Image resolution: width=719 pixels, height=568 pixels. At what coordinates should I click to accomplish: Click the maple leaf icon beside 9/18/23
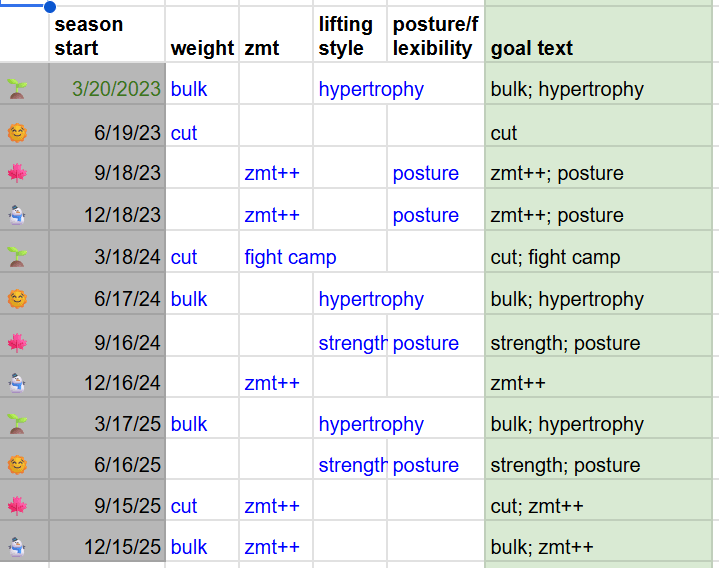point(17,173)
